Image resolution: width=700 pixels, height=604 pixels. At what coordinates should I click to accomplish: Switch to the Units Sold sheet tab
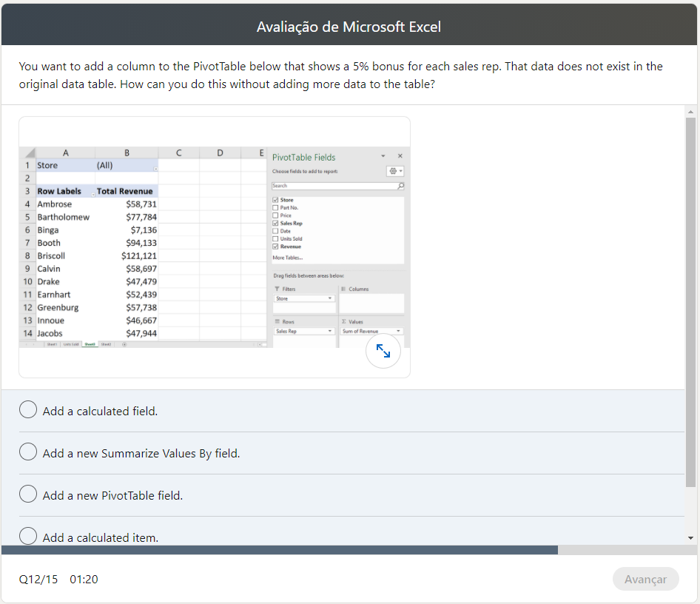[x=72, y=344]
